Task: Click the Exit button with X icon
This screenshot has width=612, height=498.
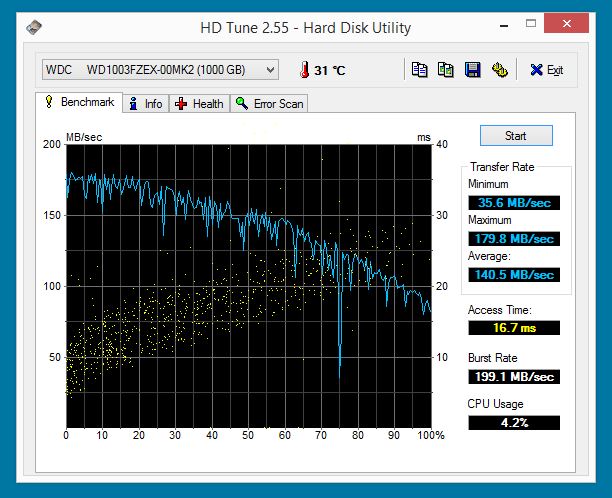Action: tap(546, 69)
